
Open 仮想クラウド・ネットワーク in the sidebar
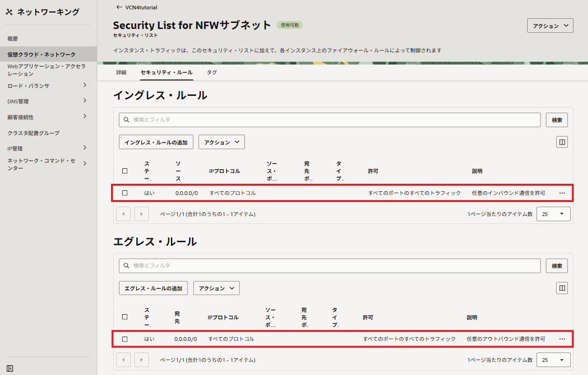(41, 55)
